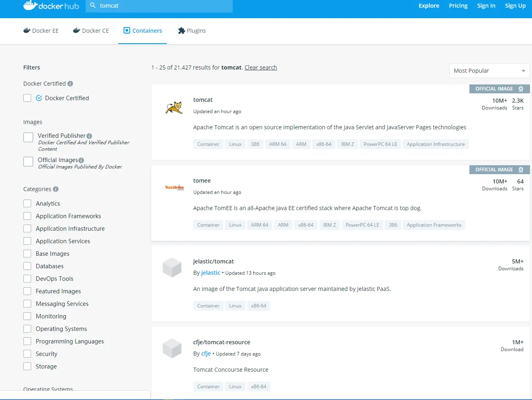This screenshot has height=400, width=532.
Task: Open the jelastic/tomcat repository title
Action: (213, 261)
